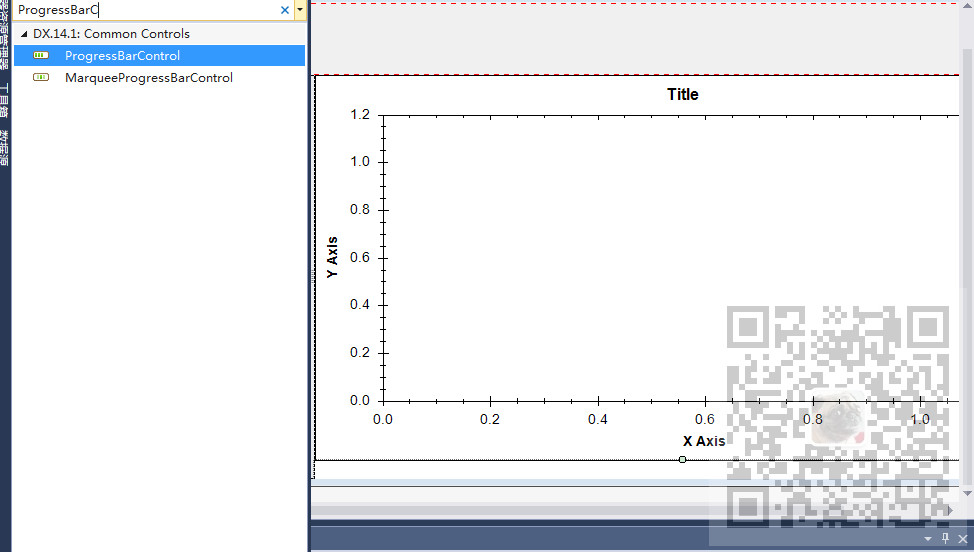The image size is (974, 552).
Task: Select the Y Axis label on chart
Action: (x=332, y=257)
